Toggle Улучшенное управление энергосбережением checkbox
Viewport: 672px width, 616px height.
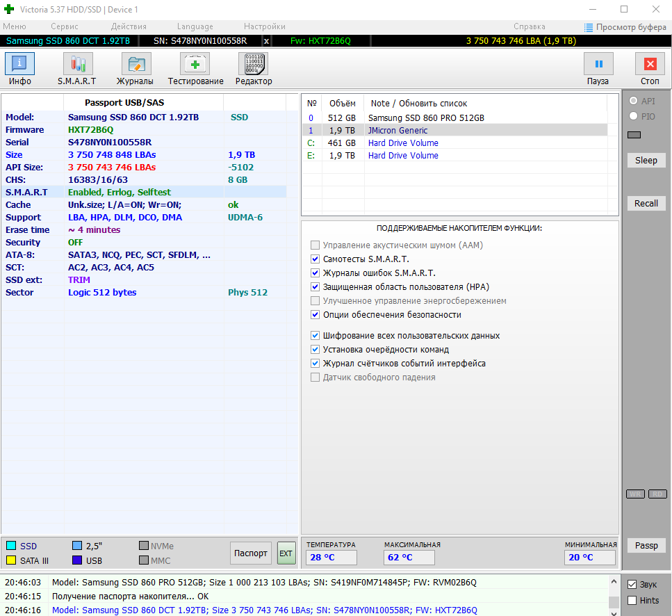tap(315, 301)
